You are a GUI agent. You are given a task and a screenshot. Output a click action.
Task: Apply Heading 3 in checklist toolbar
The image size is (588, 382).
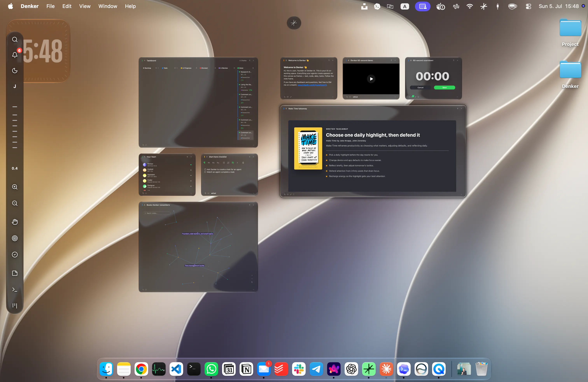pos(218,163)
